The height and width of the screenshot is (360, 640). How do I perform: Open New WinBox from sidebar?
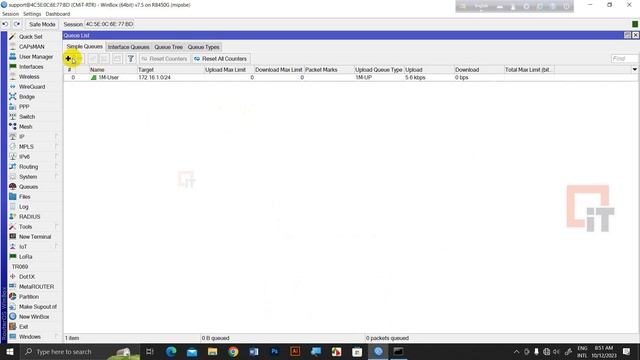coord(34,316)
